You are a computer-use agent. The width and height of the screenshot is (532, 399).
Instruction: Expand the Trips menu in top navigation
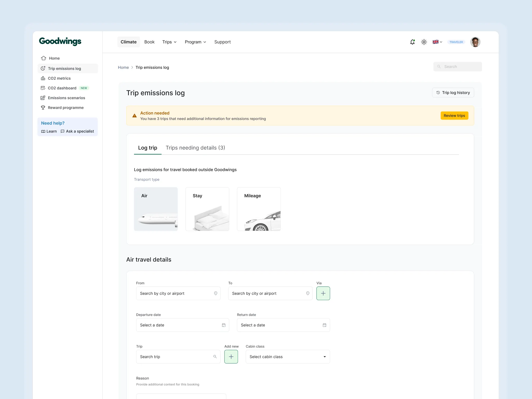point(169,42)
